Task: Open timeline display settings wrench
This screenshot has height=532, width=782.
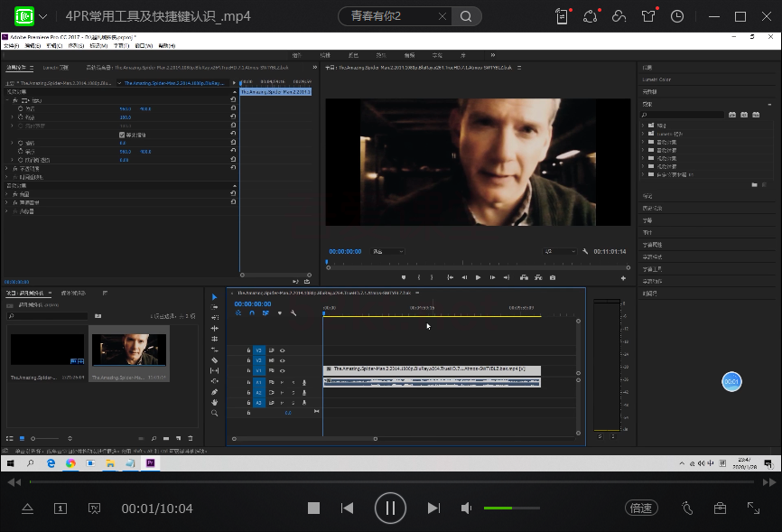Action: point(293,313)
